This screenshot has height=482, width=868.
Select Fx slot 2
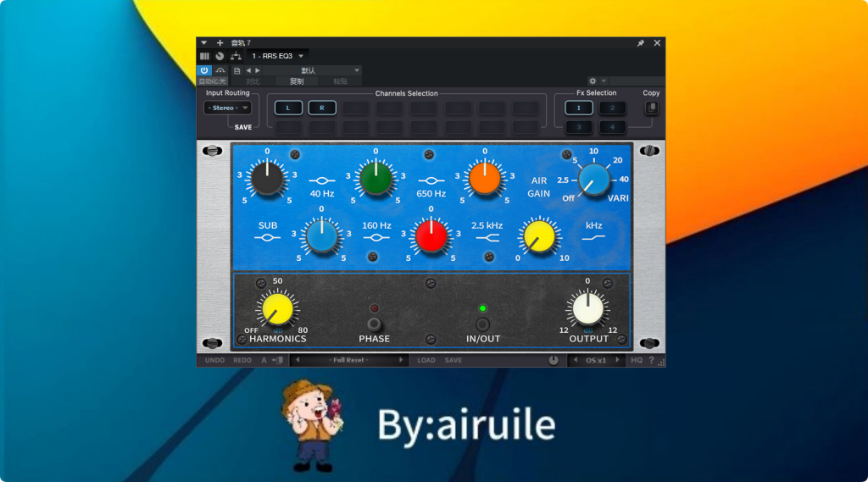point(612,108)
